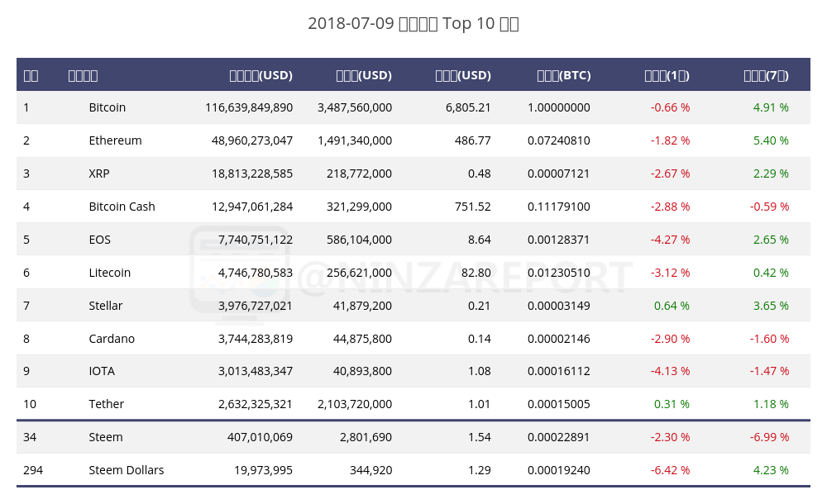Select Steem Dollars market cap "19,973,995"
This screenshot has height=504, width=827.
263,470
